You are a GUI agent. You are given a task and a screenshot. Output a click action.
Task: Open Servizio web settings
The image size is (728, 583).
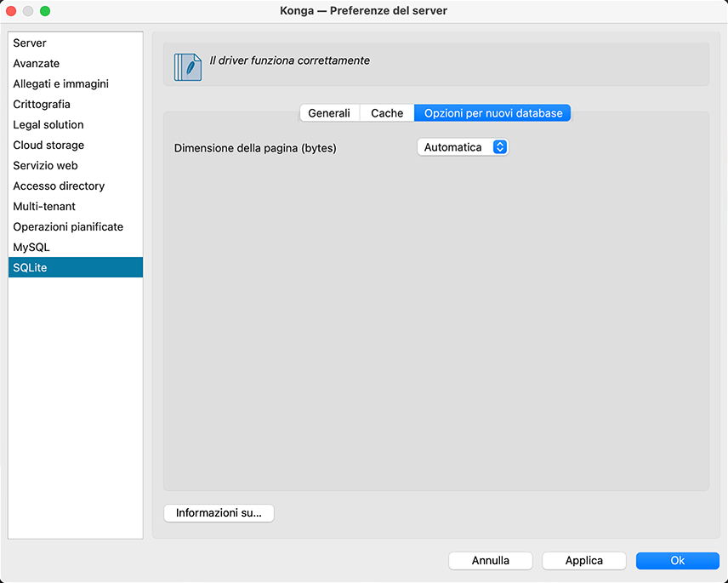(x=45, y=166)
